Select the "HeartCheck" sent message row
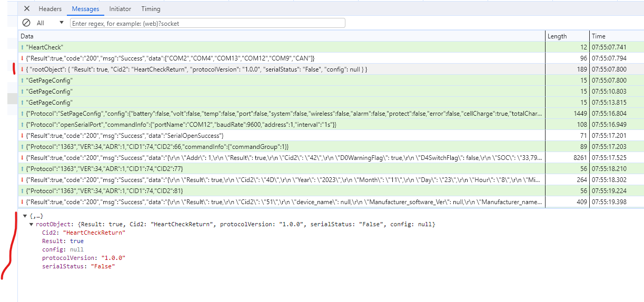Viewport: 644px width, 302px height. click(331, 47)
